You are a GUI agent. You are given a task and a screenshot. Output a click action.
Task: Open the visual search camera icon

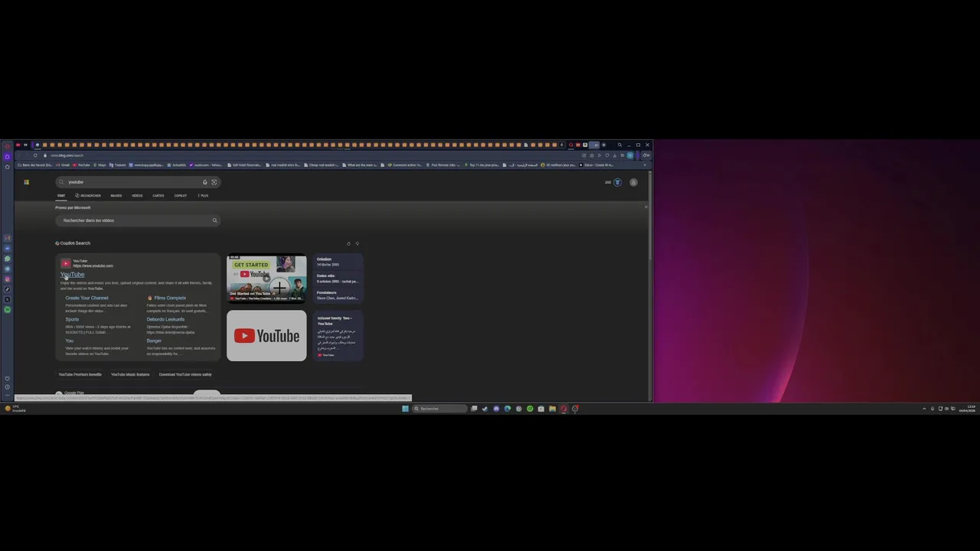tap(214, 182)
